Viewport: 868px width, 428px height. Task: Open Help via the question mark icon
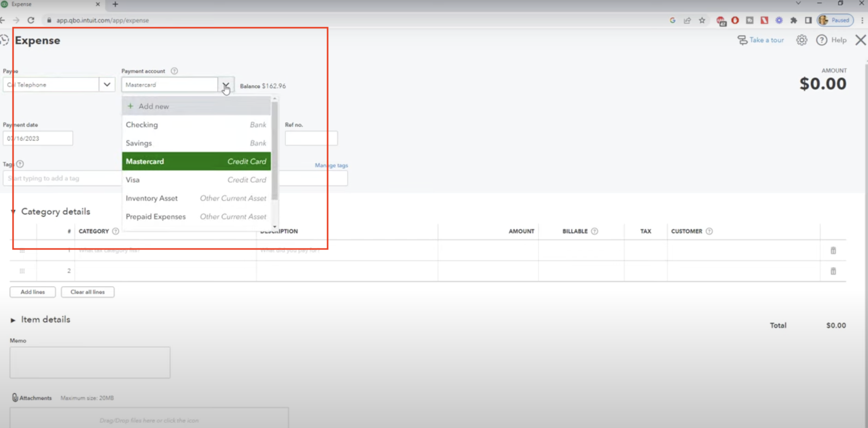821,40
